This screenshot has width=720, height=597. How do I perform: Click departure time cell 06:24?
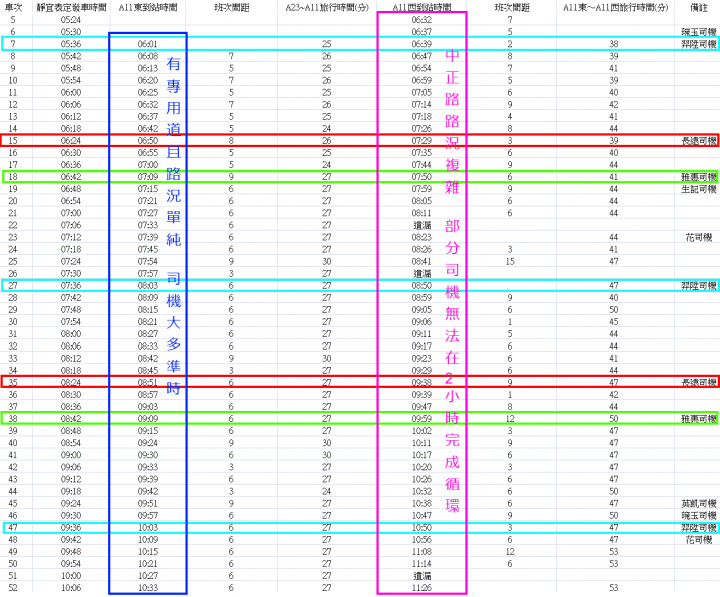click(71, 141)
